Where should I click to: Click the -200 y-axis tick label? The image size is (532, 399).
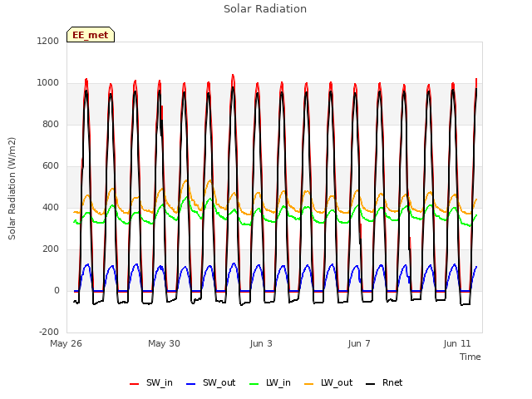(x=49, y=332)
